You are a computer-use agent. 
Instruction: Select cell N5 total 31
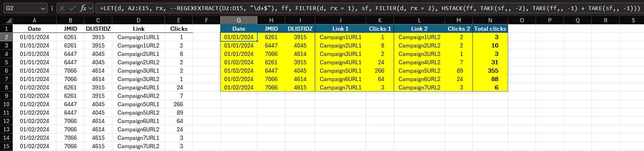coord(490,62)
